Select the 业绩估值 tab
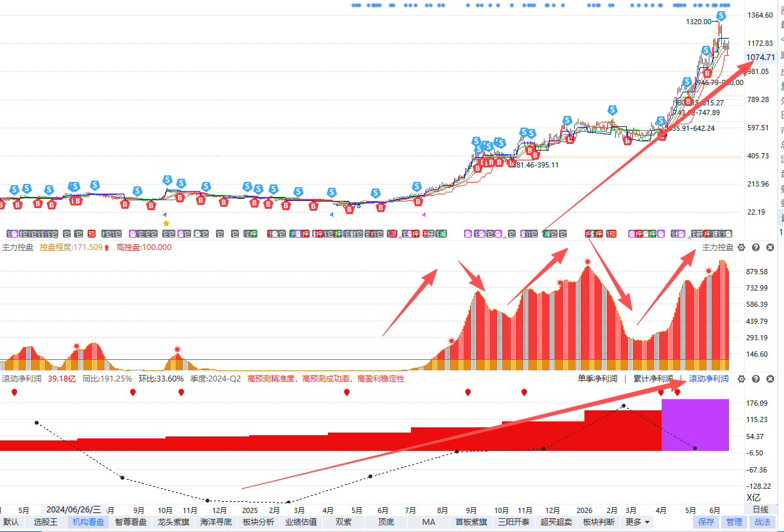784x532 pixels. [301, 522]
